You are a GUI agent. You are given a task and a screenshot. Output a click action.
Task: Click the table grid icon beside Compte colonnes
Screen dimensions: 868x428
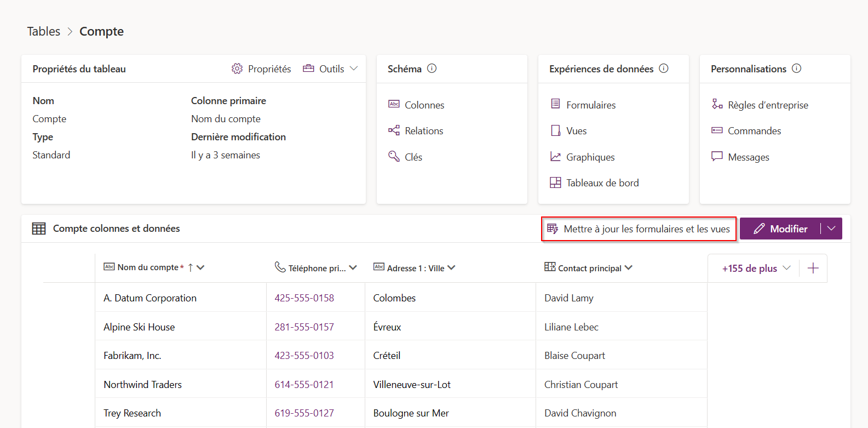(39, 229)
